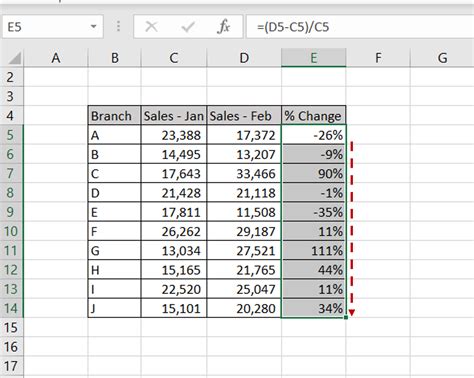Click the Name Box showing E5
This screenshot has height=378, width=474.
[53, 26]
